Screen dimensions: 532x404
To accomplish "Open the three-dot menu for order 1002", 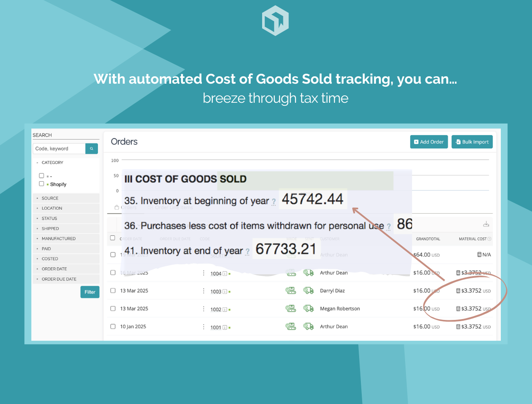I will coord(204,309).
